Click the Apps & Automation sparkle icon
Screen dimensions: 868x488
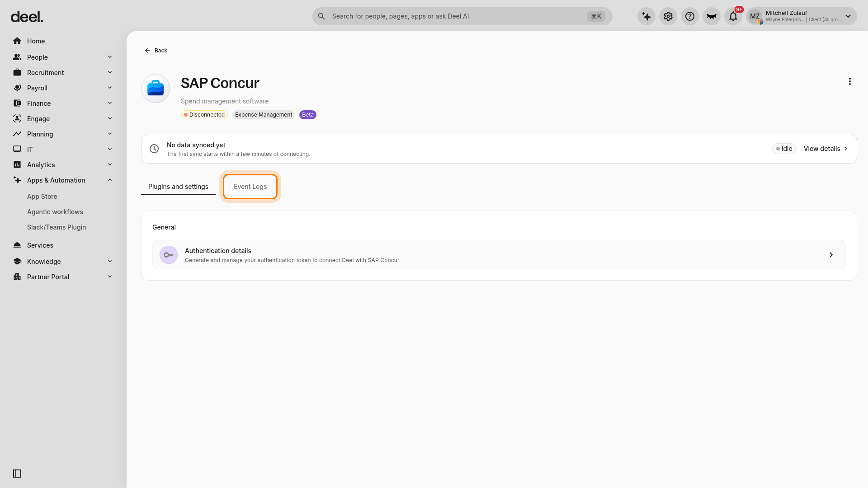pos(17,180)
